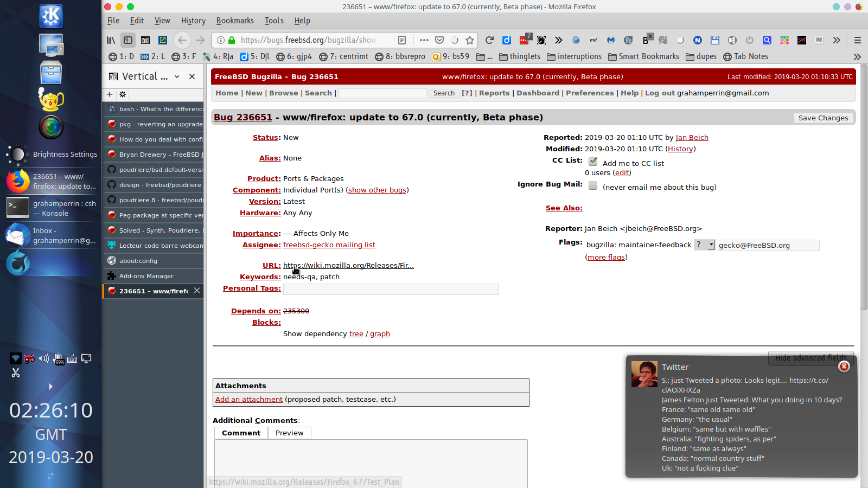Open new tab with sidebar plus icon

[110, 94]
